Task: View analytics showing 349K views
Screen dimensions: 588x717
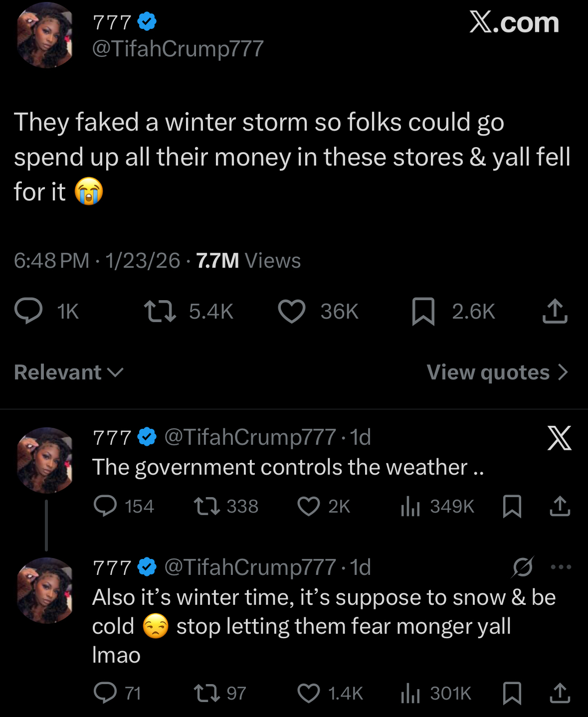Action: coord(410,507)
